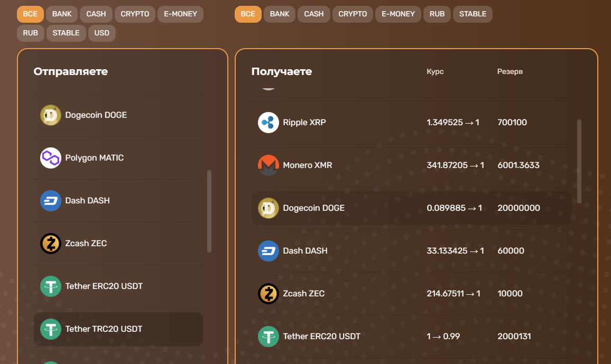Select the Dash DASH text in the receive list
Viewport: 611px width, 364px height.
point(305,251)
